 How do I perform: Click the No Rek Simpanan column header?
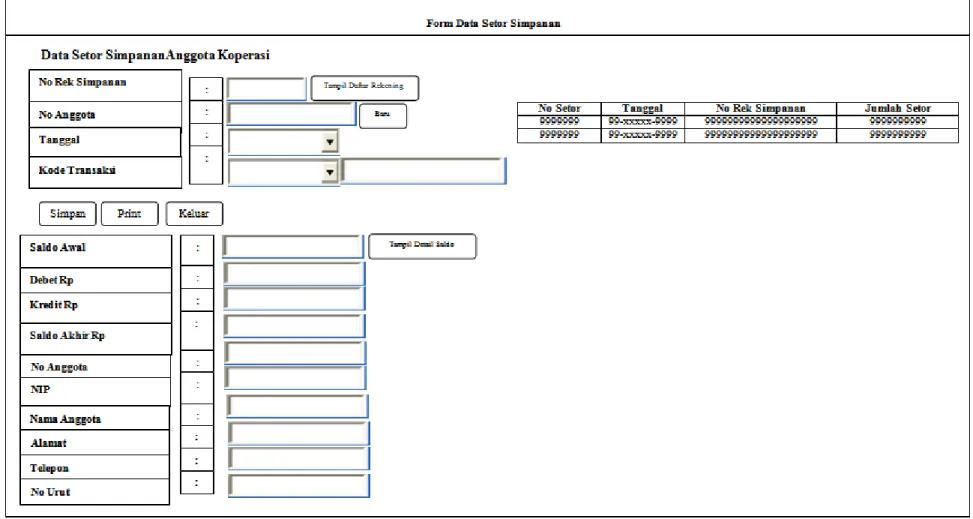[x=761, y=109]
